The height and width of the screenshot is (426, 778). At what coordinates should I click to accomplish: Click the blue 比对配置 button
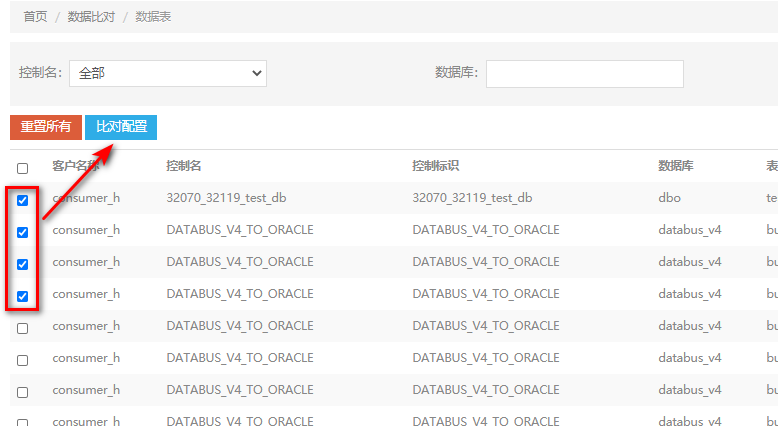tap(121, 127)
